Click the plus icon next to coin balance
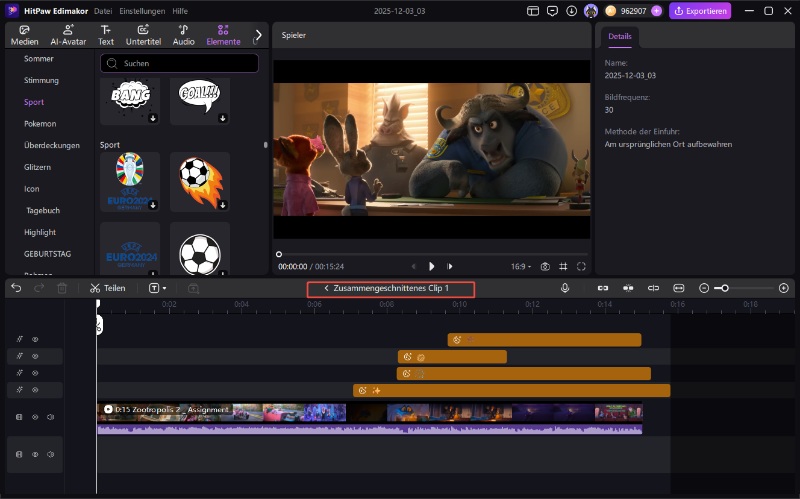This screenshot has height=499, width=800. click(x=656, y=11)
